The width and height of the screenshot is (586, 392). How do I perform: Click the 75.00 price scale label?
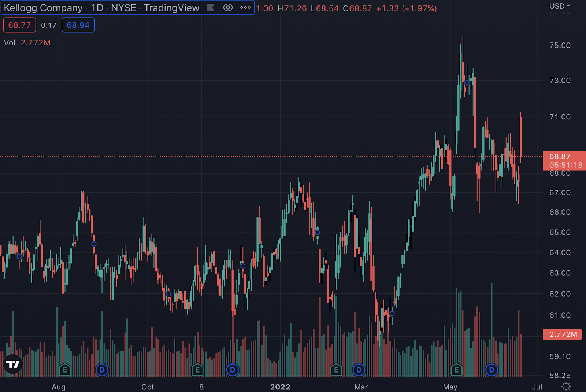560,45
